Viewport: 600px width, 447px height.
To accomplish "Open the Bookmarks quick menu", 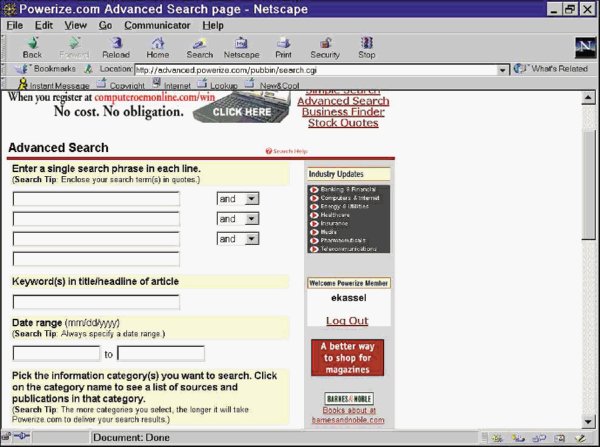I will 46,69.
